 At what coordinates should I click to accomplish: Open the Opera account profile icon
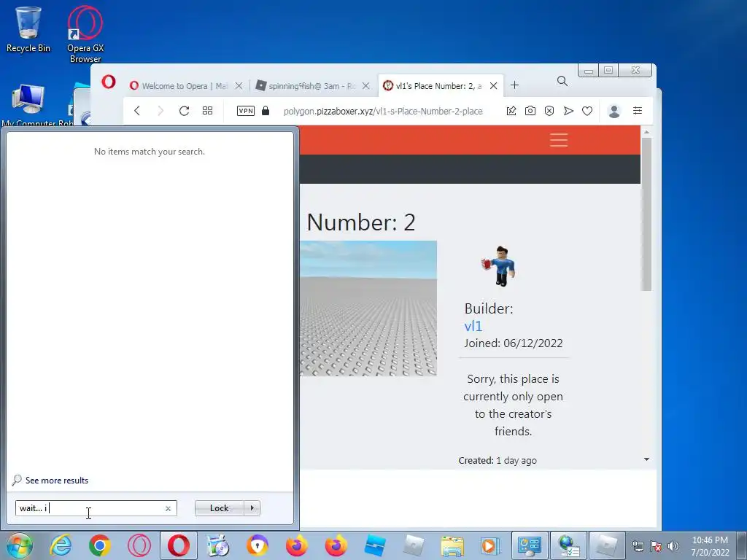click(614, 111)
